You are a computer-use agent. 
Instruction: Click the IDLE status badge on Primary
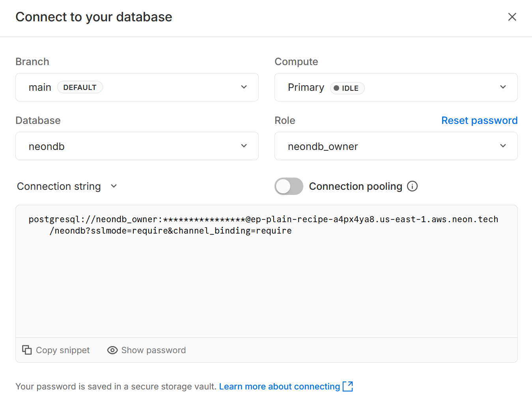347,88
